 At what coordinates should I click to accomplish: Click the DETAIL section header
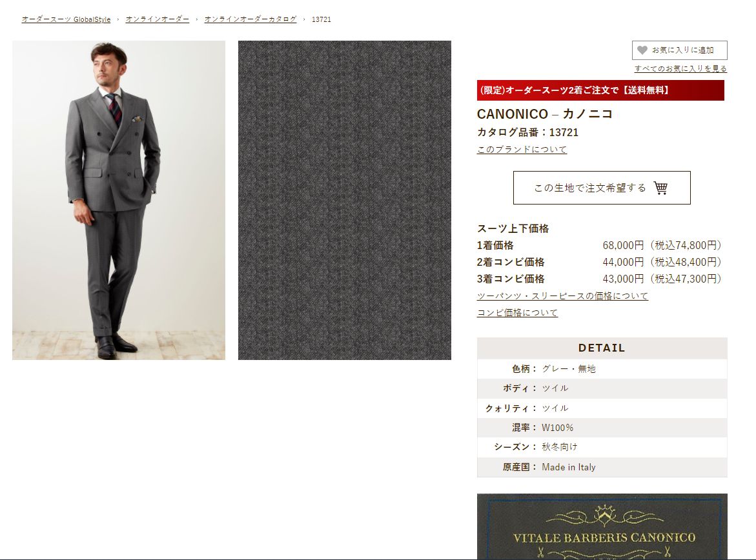602,348
